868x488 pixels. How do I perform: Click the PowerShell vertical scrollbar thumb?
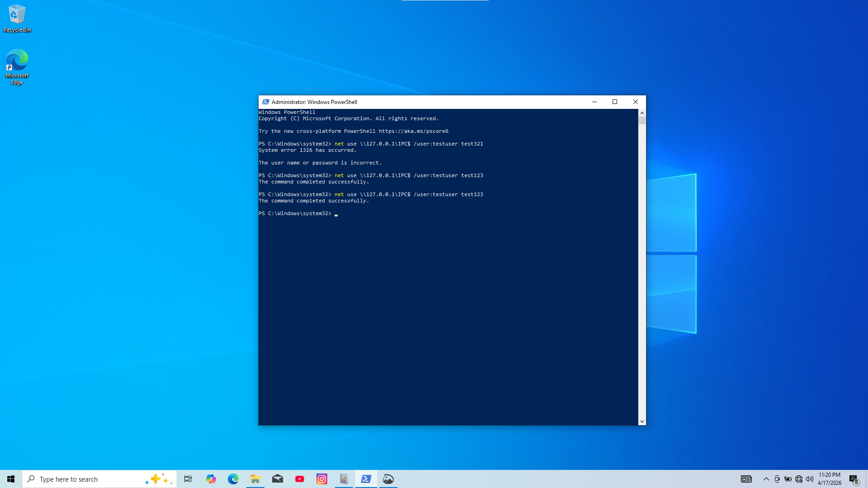642,121
